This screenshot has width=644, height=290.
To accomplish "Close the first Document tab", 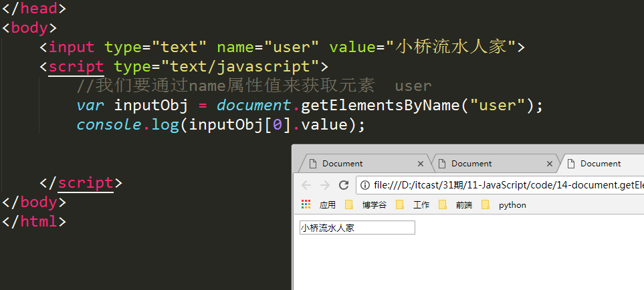I will (x=420, y=164).
